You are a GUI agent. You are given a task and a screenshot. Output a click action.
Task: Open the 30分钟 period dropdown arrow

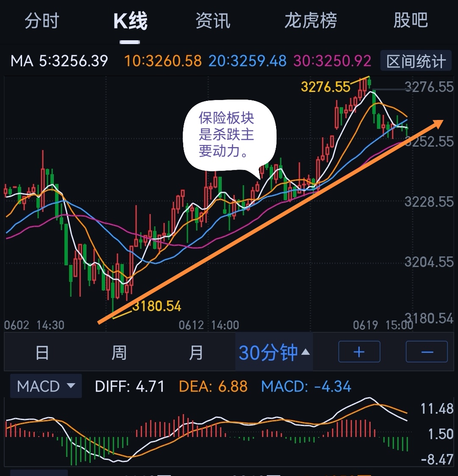pyautogui.click(x=305, y=352)
